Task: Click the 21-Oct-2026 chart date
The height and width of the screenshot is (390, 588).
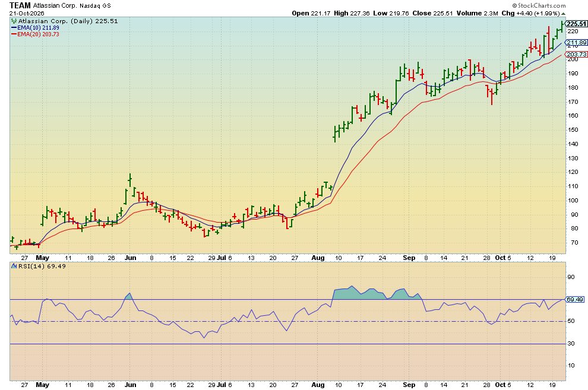Action: [27, 13]
